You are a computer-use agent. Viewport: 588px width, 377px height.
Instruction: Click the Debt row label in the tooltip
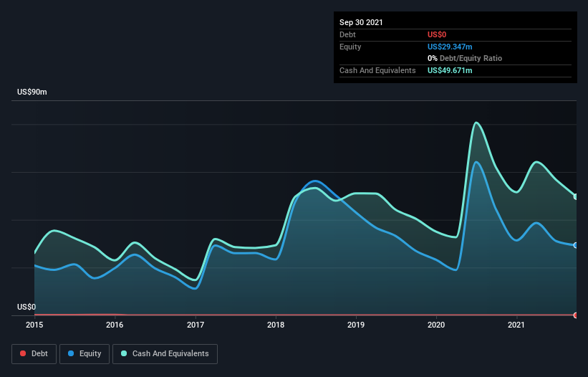tap(347, 34)
